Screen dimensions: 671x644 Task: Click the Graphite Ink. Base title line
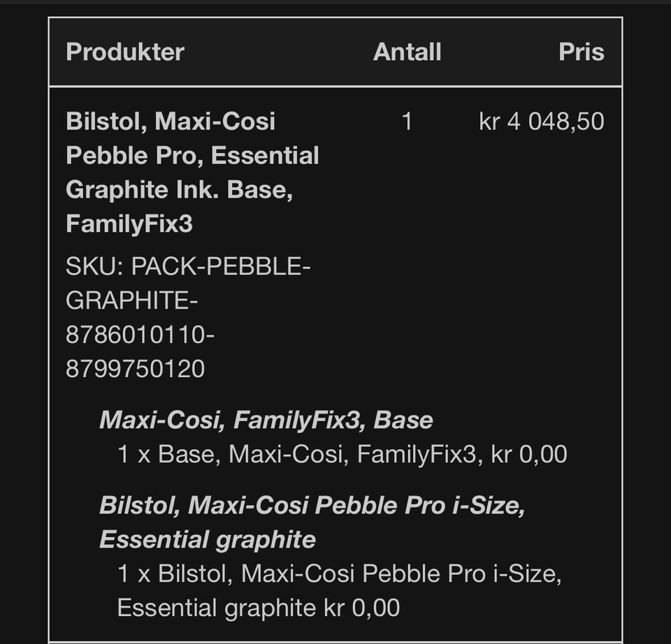click(180, 189)
